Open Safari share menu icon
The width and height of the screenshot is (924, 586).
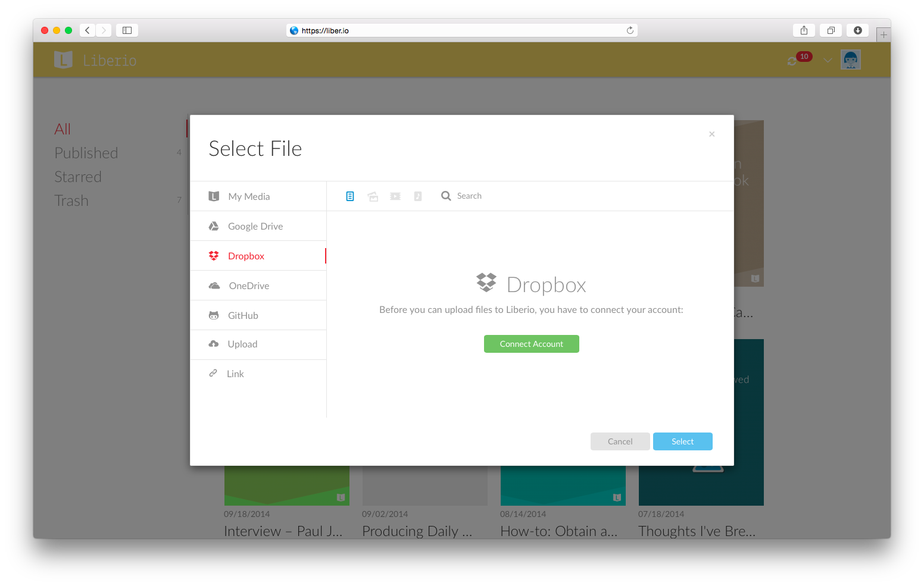coord(804,30)
